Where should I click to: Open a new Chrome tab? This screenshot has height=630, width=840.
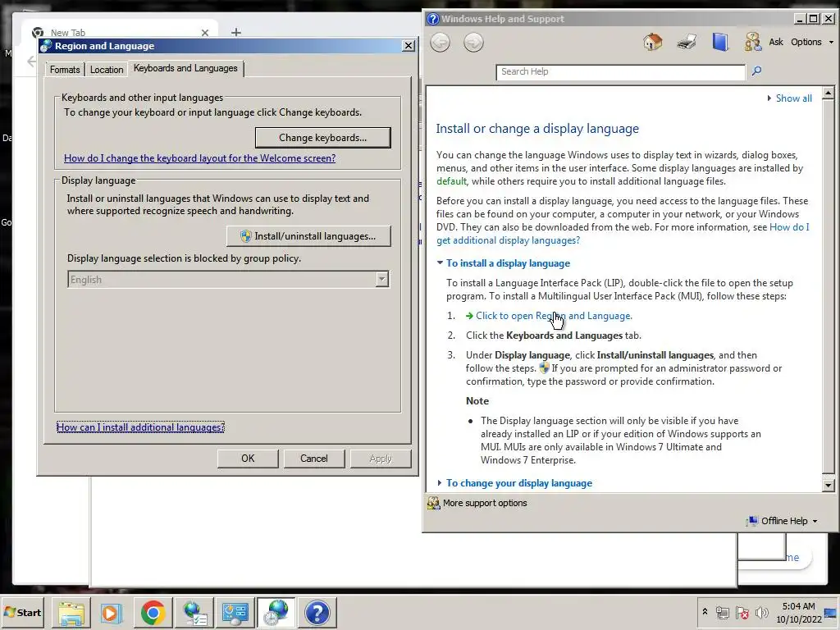tap(235, 33)
